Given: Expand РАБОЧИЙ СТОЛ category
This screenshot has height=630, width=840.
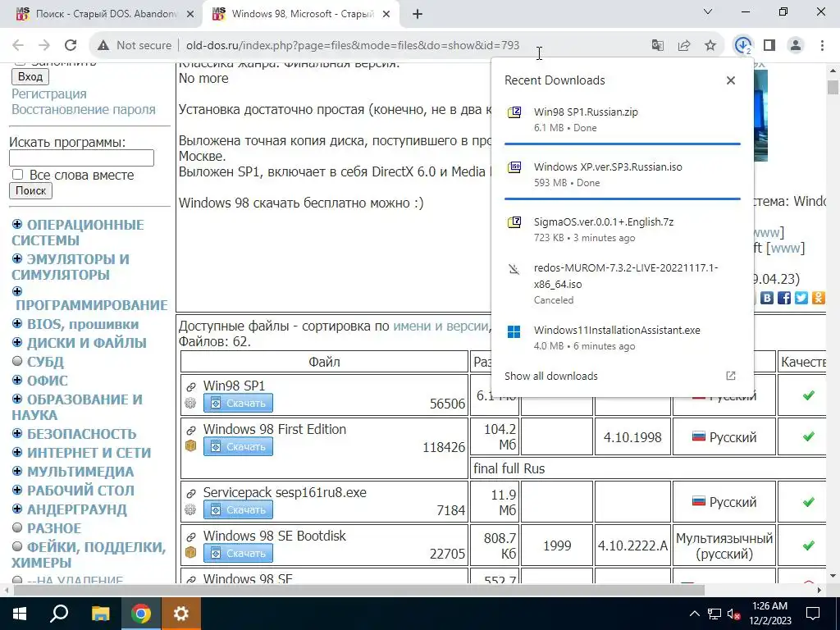Looking at the screenshot, I should [x=17, y=490].
